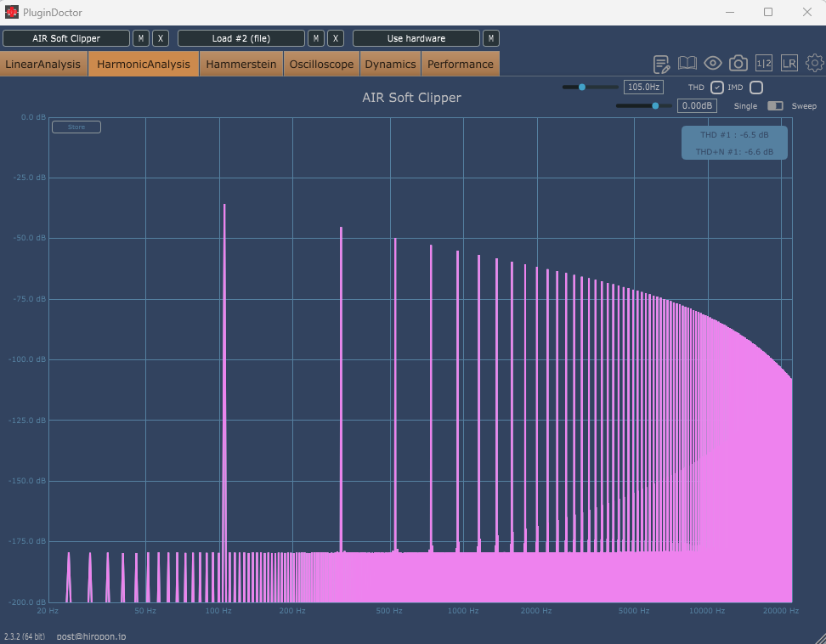Open the manual book icon

pyautogui.click(x=687, y=64)
